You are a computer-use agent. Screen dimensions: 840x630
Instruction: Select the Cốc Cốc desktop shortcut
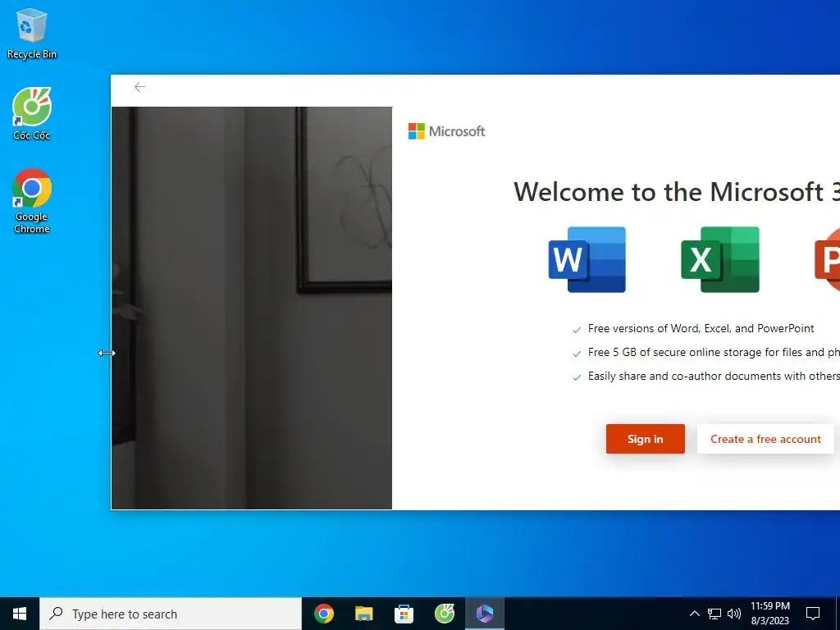tap(32, 113)
